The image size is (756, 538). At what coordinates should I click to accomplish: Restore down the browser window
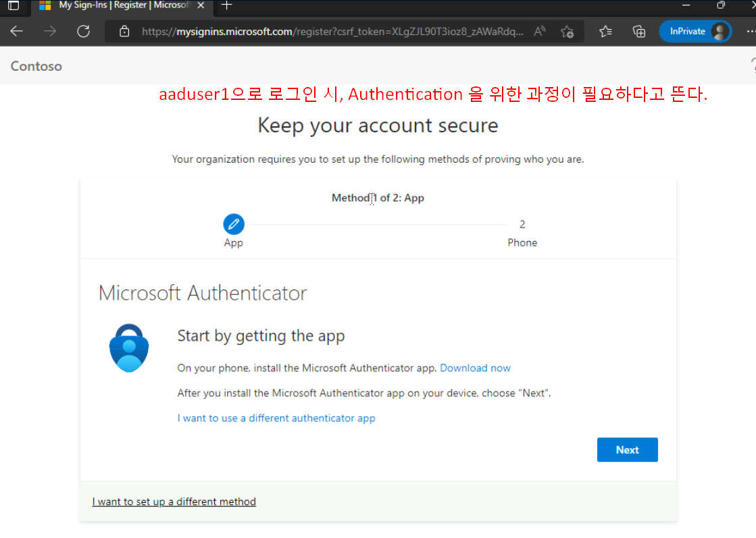721,5
